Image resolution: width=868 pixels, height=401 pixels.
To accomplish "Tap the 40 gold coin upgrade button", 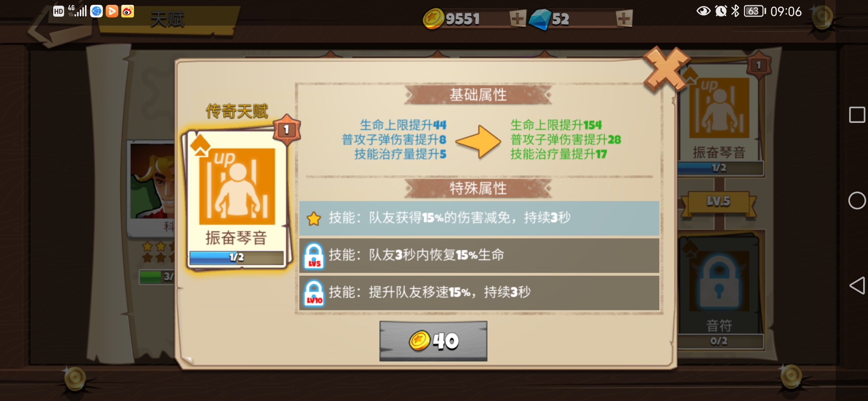I will [433, 341].
